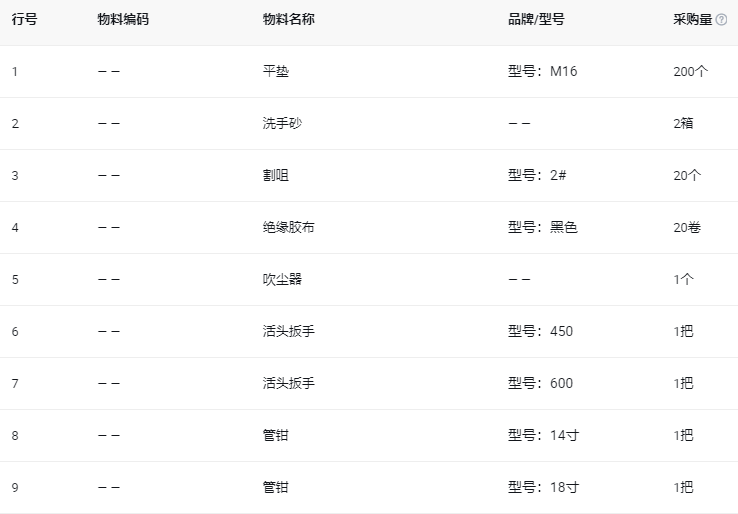Click the 物料名称 column header
738x514 pixels.
[288, 20]
